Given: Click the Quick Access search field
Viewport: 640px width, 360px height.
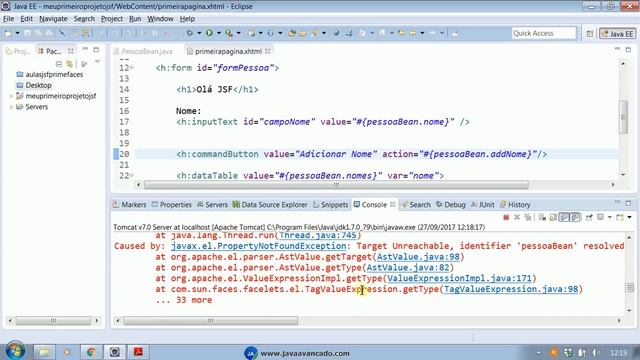Looking at the screenshot, I should tap(544, 33).
